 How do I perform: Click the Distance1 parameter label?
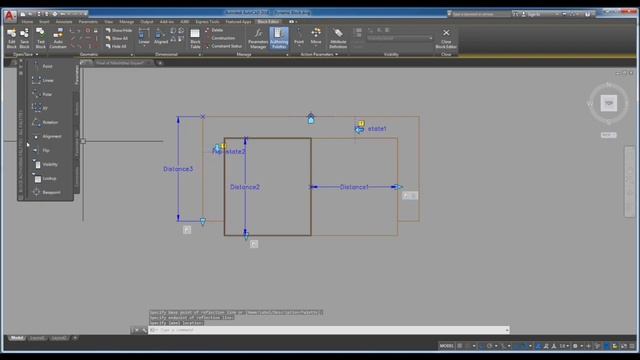tap(354, 187)
